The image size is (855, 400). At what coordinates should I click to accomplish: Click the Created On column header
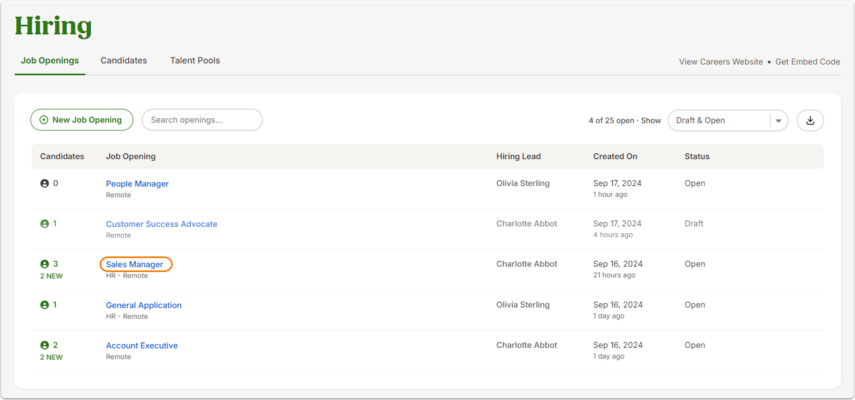615,156
